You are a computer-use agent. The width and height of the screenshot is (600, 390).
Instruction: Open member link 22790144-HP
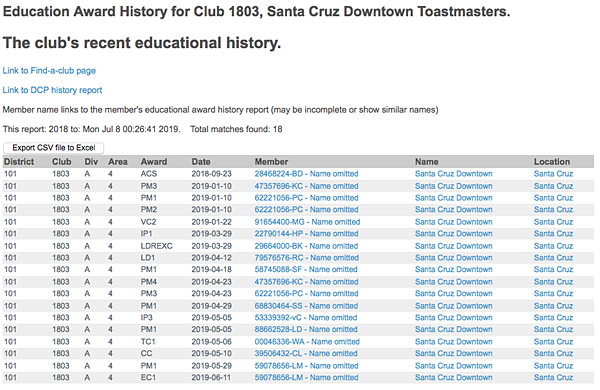coord(307,234)
